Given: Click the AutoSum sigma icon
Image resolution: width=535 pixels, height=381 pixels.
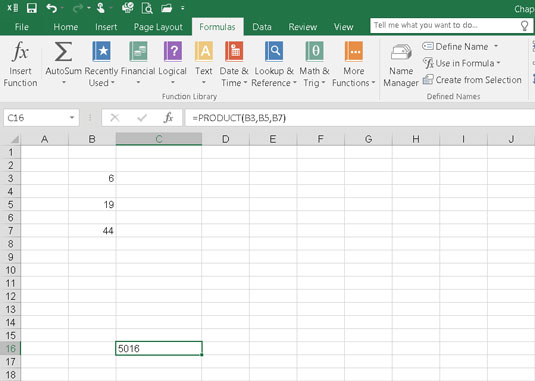Looking at the screenshot, I should click(63, 52).
